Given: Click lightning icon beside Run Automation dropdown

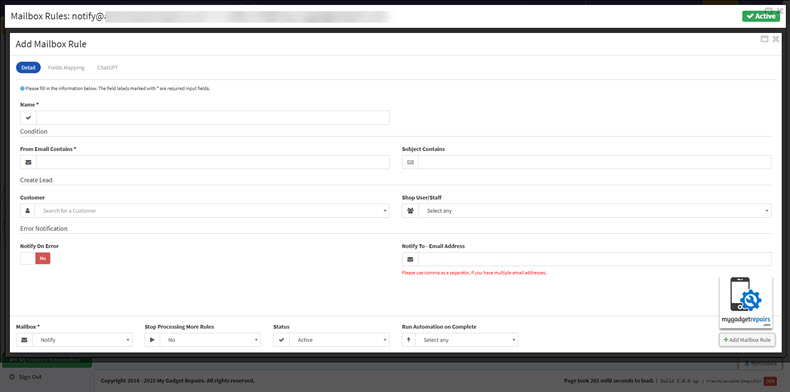Looking at the screenshot, I should point(409,340).
